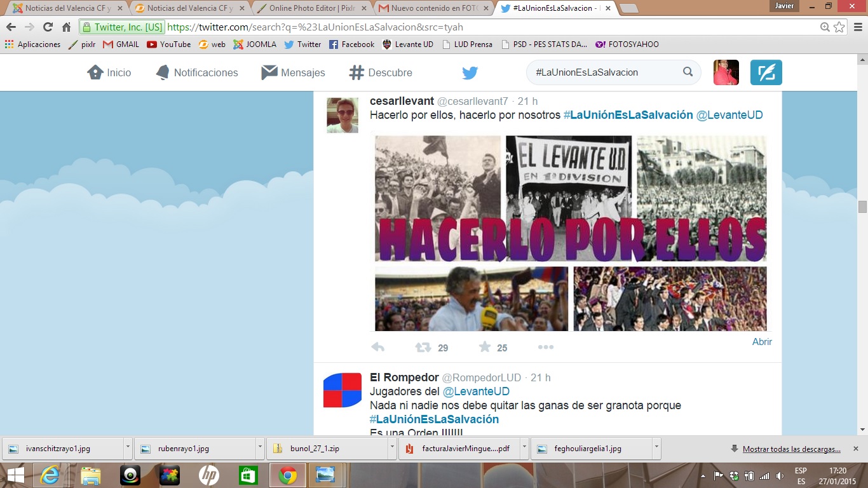Viewport: 868px width, 488px height.
Task: Reload the page
Action: point(48,27)
